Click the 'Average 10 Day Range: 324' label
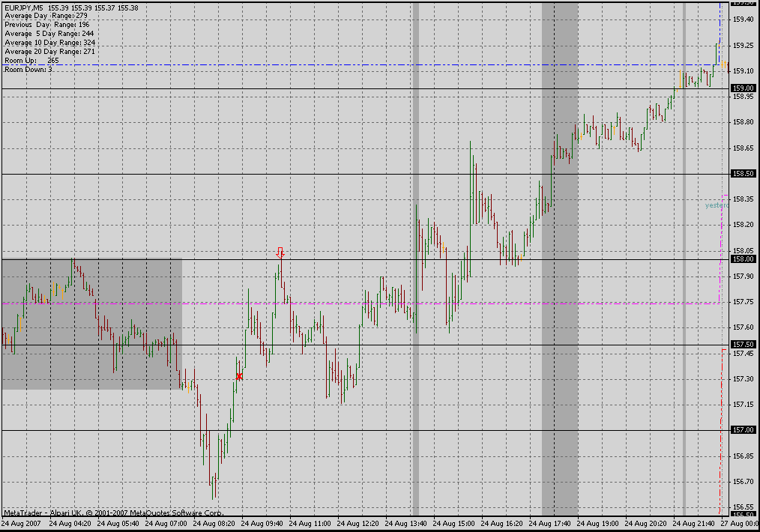 point(50,43)
